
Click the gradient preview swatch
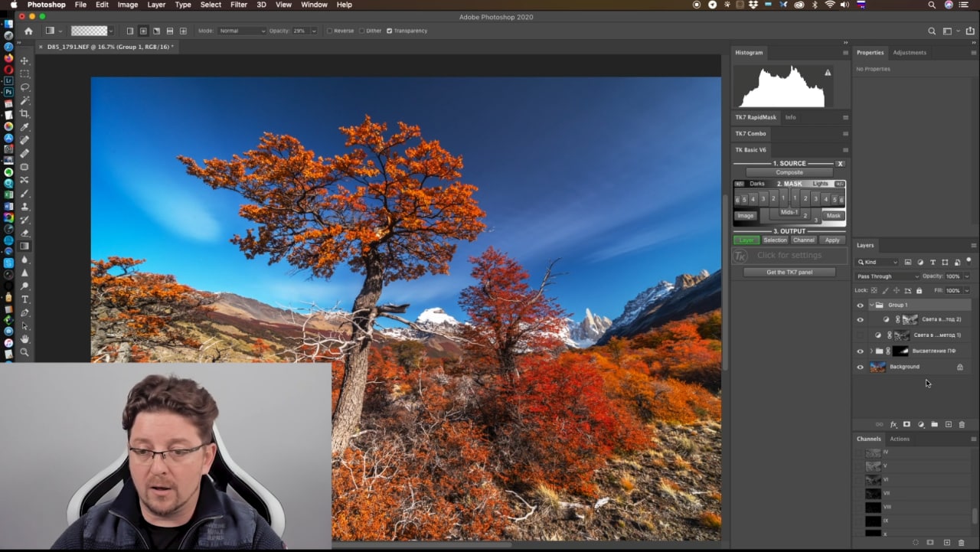(89, 31)
